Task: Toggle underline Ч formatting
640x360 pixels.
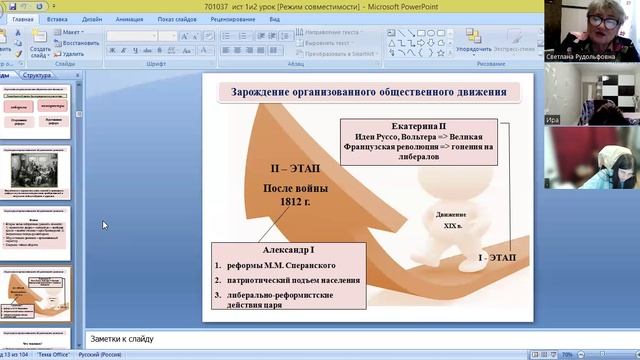Action: coord(135,51)
